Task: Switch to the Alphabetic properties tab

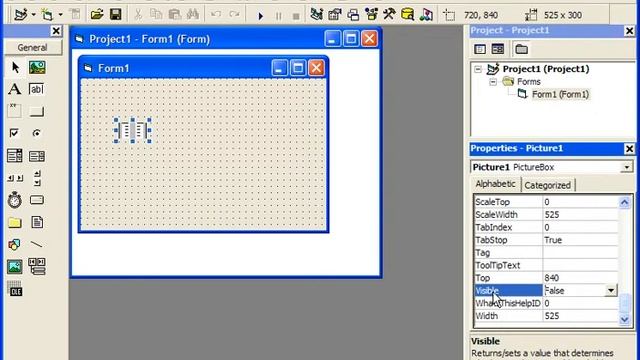Action: pyautogui.click(x=496, y=184)
